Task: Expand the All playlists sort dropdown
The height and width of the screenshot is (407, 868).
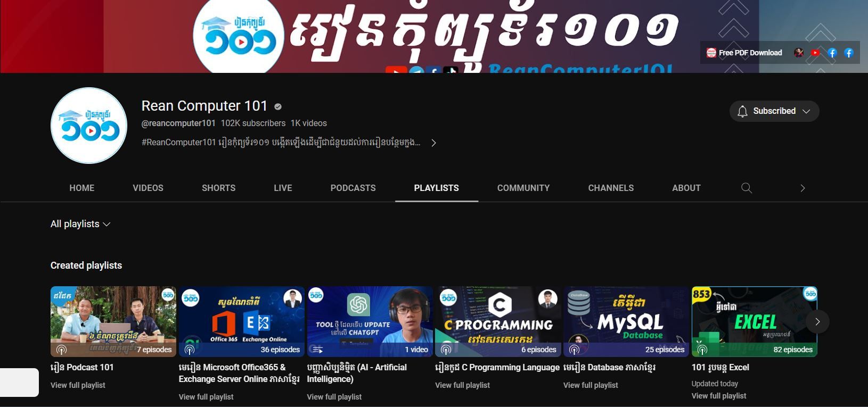Action: click(x=80, y=224)
